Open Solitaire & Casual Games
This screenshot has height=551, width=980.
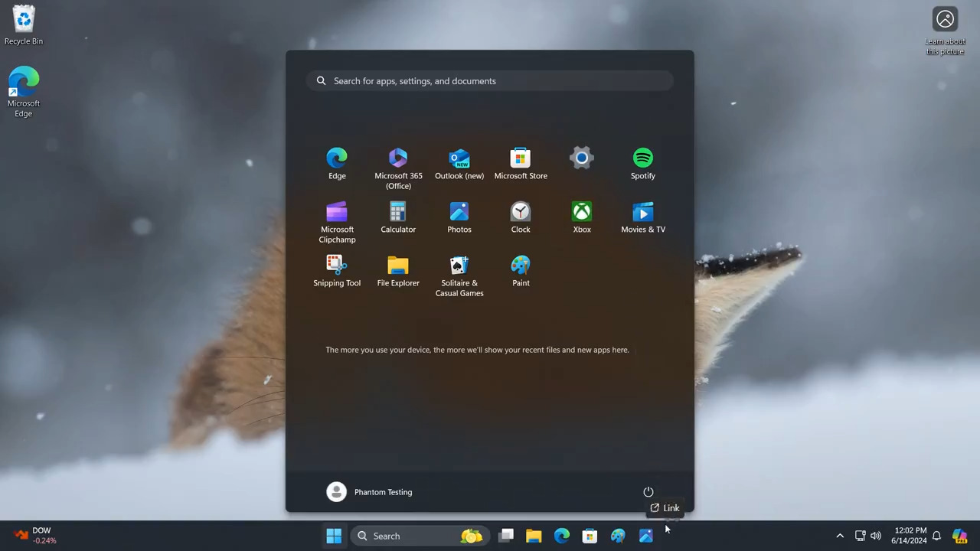coord(459,276)
